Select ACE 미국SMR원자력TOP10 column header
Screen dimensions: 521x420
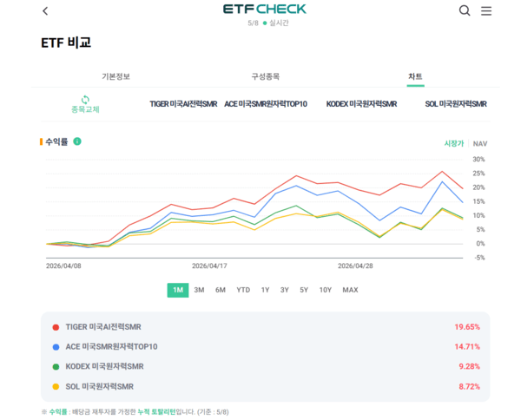coord(266,104)
